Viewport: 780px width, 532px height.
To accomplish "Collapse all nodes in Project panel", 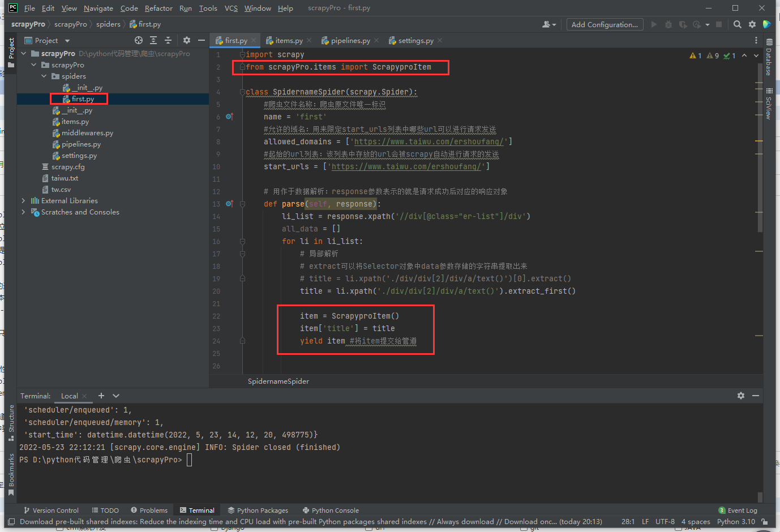I will [168, 40].
